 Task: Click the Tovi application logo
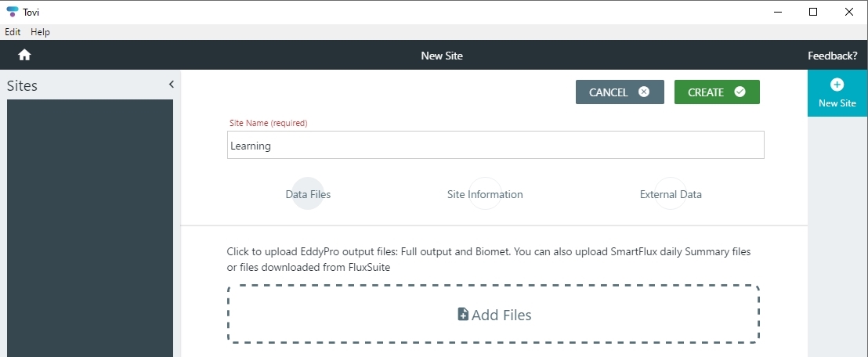point(12,12)
